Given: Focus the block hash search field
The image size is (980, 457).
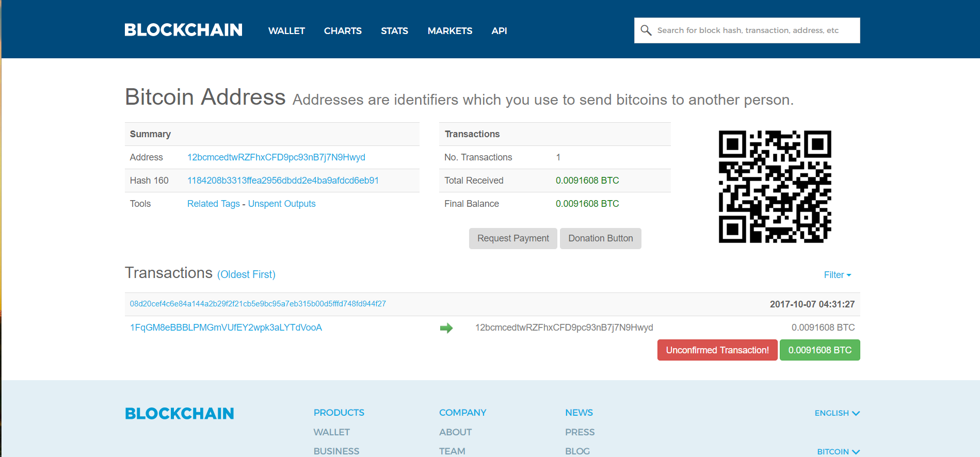Looking at the screenshot, I should (747, 30).
